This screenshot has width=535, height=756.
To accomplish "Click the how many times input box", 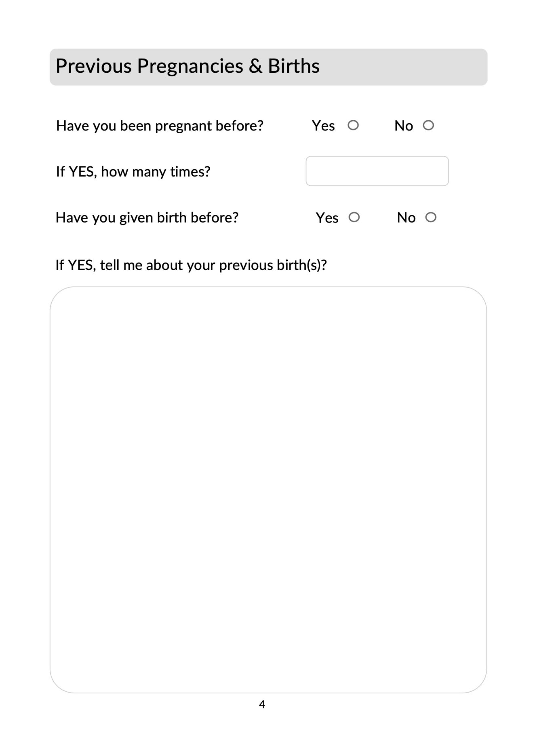I will [377, 171].
